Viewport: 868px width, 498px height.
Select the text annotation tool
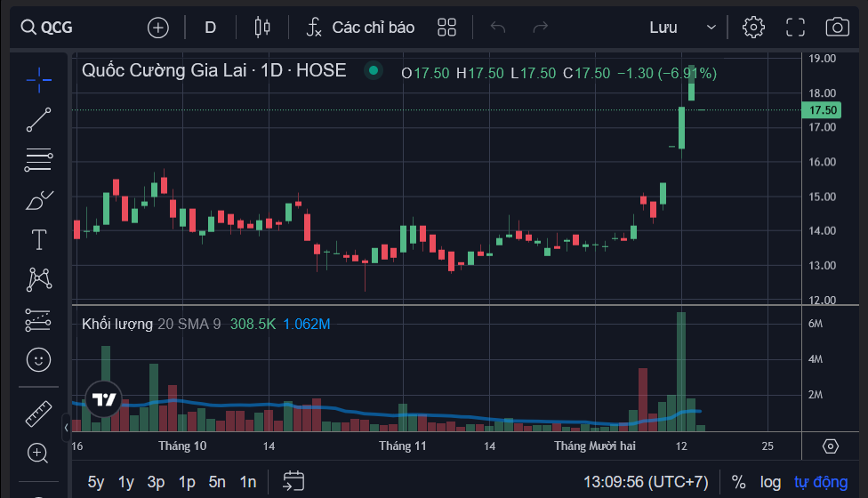click(38, 239)
